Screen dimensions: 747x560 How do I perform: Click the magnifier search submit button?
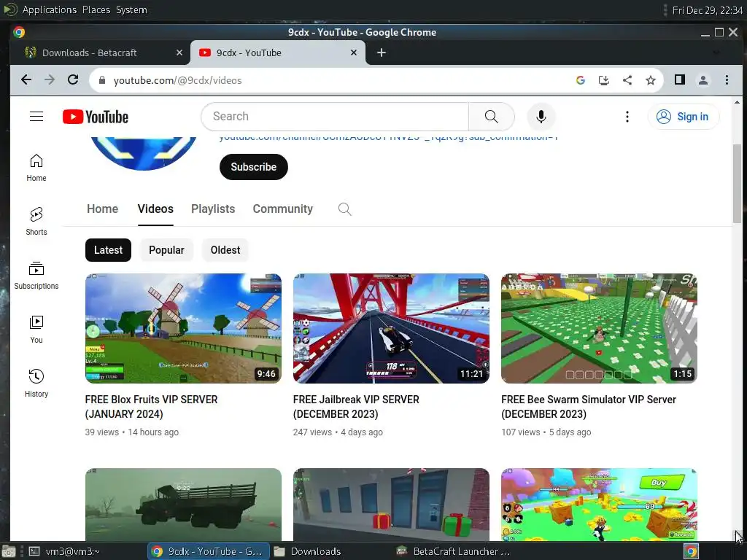pyautogui.click(x=491, y=117)
